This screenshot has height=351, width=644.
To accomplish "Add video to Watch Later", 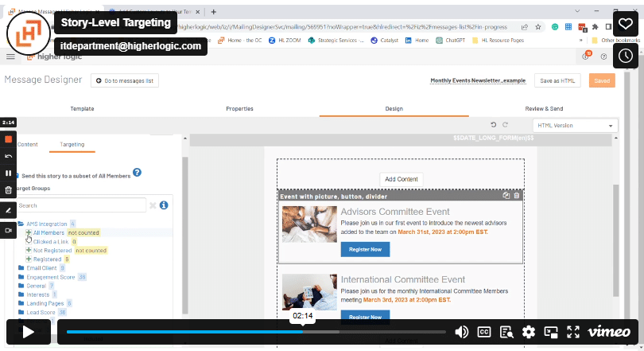I will (x=626, y=55).
